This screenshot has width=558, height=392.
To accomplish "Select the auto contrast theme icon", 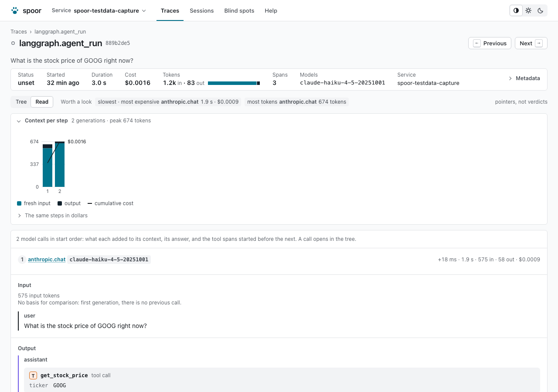I will [x=516, y=10].
